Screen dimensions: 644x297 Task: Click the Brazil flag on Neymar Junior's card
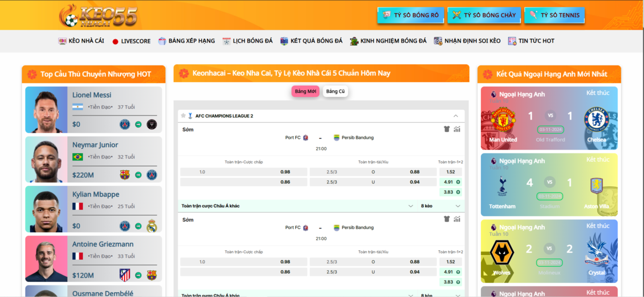coord(78,157)
